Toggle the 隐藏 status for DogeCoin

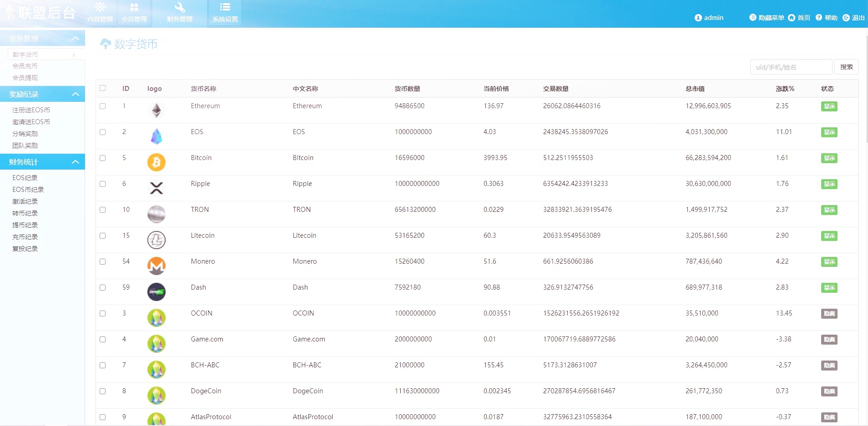coord(829,391)
